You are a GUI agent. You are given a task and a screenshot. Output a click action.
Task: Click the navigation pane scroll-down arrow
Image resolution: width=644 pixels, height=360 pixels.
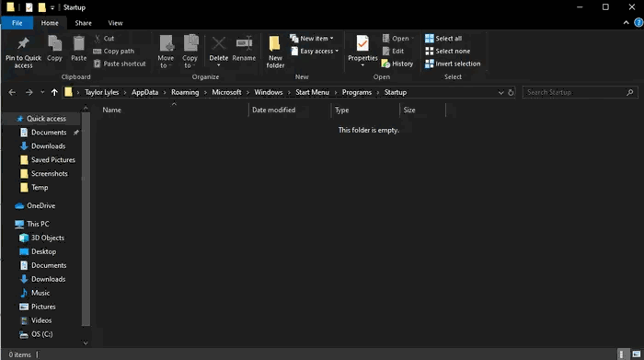[86, 343]
